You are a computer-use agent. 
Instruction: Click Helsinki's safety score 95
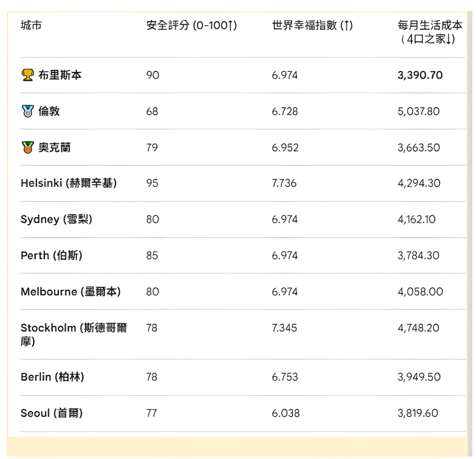point(152,183)
